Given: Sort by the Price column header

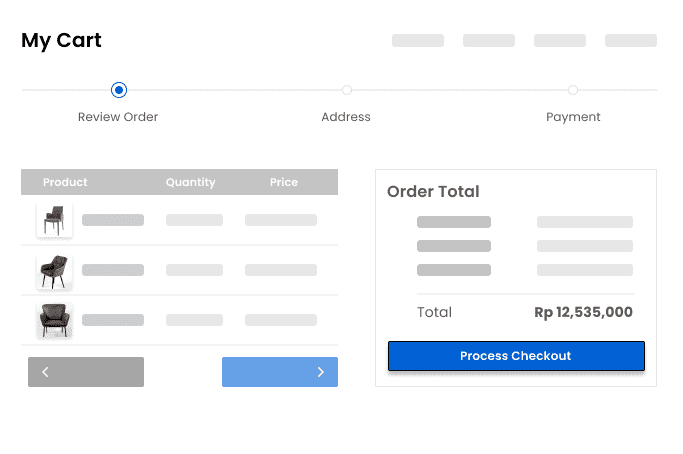Looking at the screenshot, I should tap(284, 182).
